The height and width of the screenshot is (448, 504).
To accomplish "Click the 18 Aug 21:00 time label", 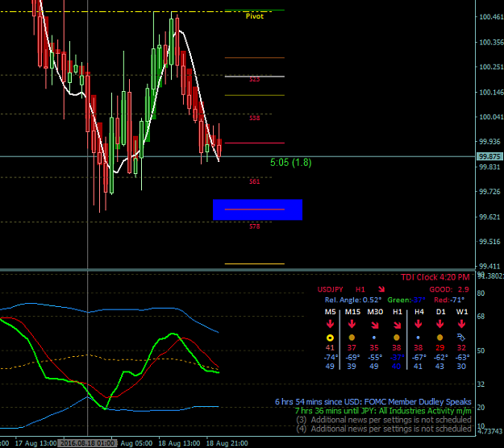I will point(227,443).
